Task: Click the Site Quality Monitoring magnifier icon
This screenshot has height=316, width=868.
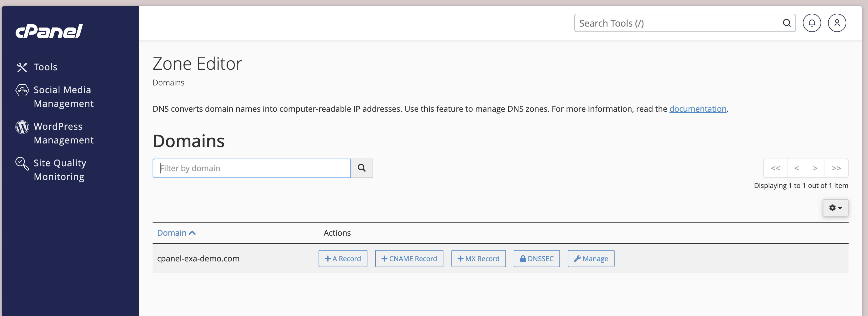Action: click(x=22, y=164)
